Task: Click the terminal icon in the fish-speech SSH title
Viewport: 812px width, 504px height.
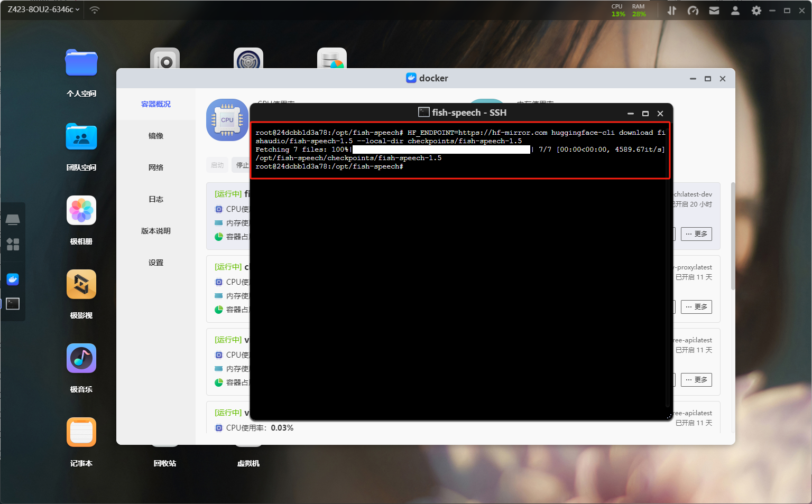Action: (423, 112)
